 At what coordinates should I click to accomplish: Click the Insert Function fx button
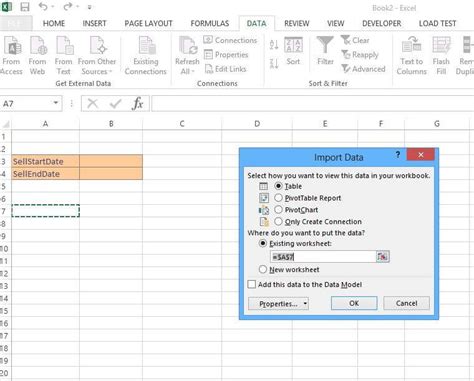pos(137,104)
